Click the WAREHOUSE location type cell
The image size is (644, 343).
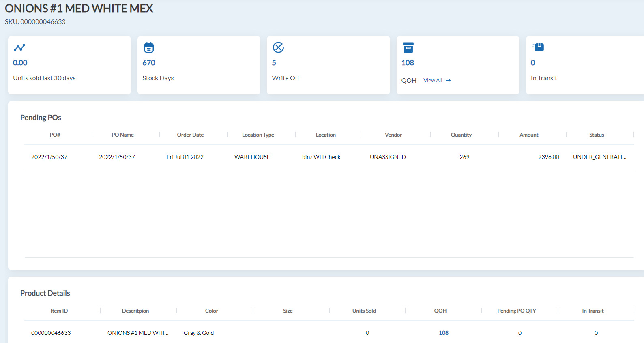click(x=252, y=157)
